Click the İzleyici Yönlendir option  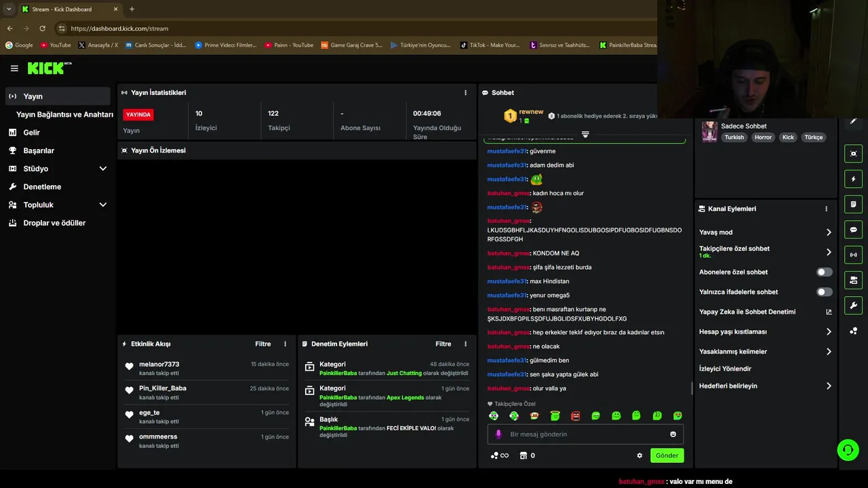tap(725, 369)
